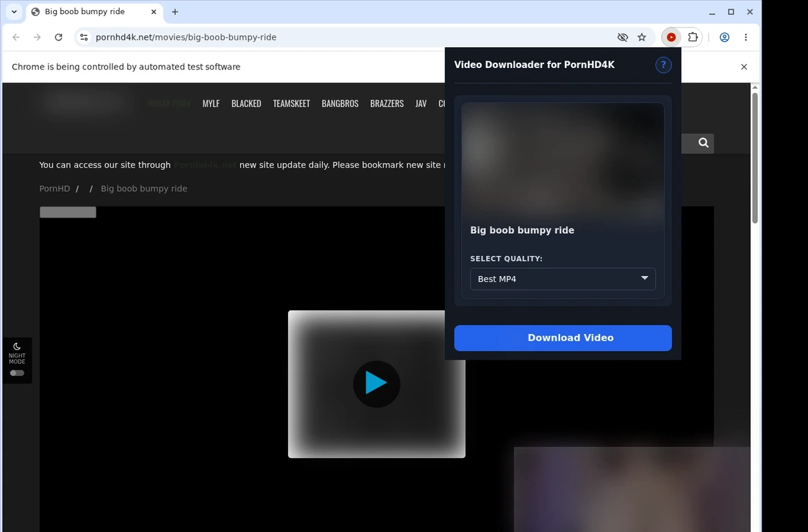The image size is (808, 532).
Task: Click the tracking protection eye icon
Action: 623,37
